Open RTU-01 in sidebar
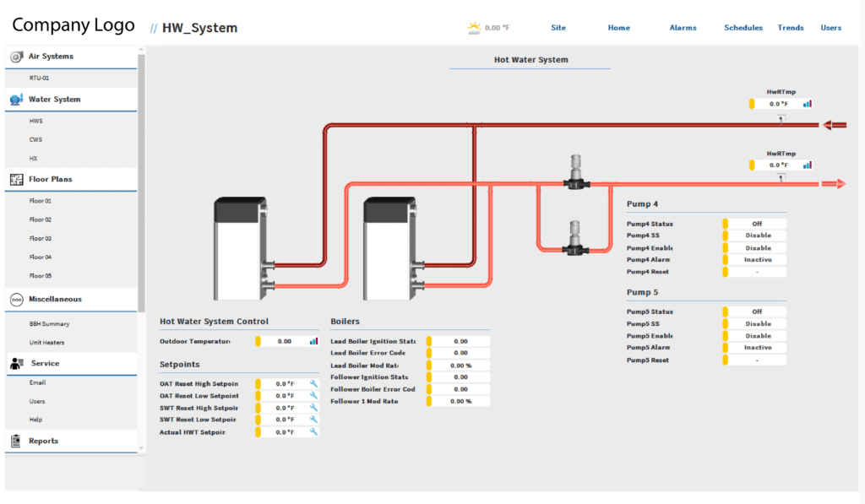This screenshot has width=865, height=504. point(39,79)
